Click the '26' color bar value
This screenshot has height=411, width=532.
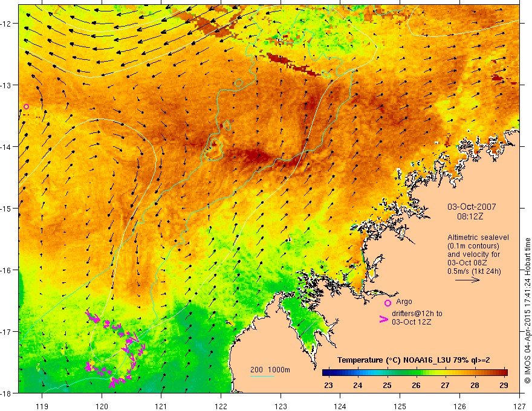(x=416, y=385)
